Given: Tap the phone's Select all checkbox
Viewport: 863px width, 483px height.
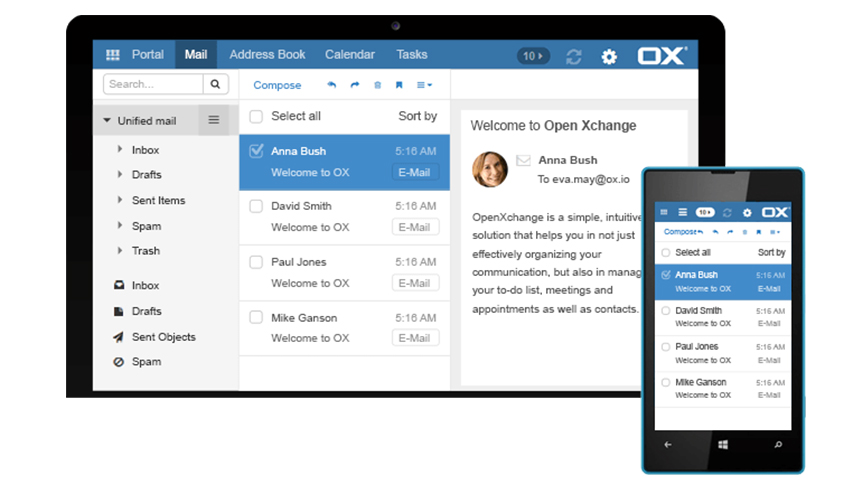Looking at the screenshot, I should click(666, 253).
